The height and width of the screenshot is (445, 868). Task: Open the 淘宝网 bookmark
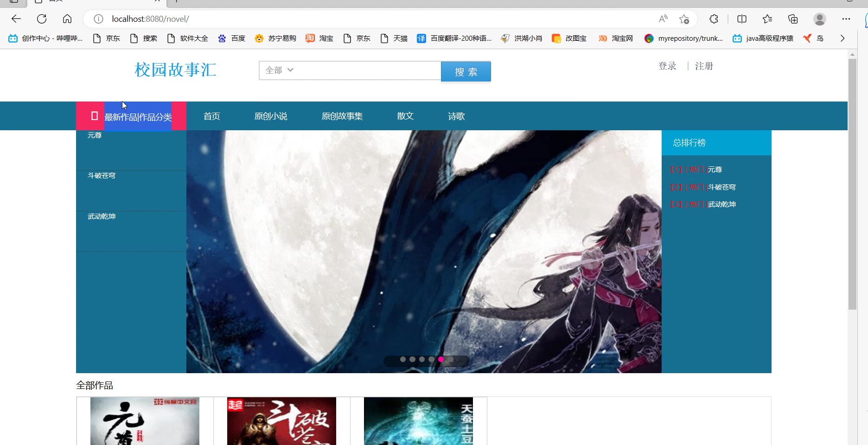click(x=616, y=38)
